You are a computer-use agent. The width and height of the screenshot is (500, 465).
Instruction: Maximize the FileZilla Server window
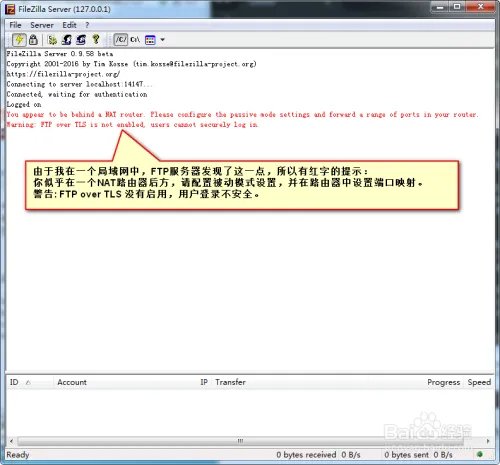click(457, 7)
